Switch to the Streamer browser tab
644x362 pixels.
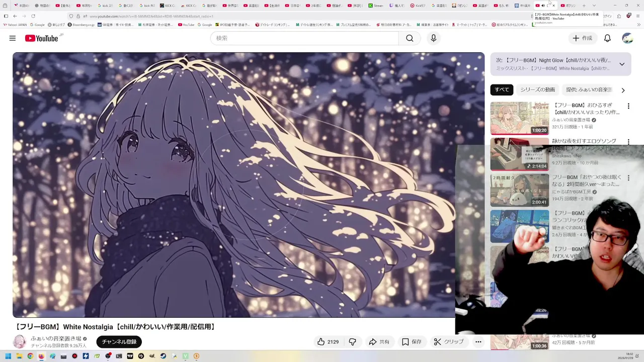(x=376, y=6)
